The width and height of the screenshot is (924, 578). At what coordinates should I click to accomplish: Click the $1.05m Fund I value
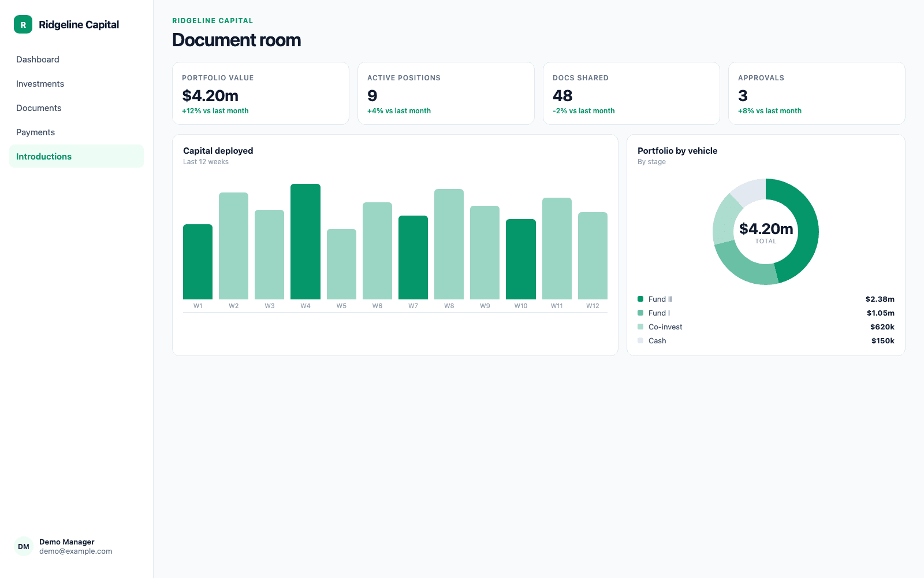pos(880,313)
